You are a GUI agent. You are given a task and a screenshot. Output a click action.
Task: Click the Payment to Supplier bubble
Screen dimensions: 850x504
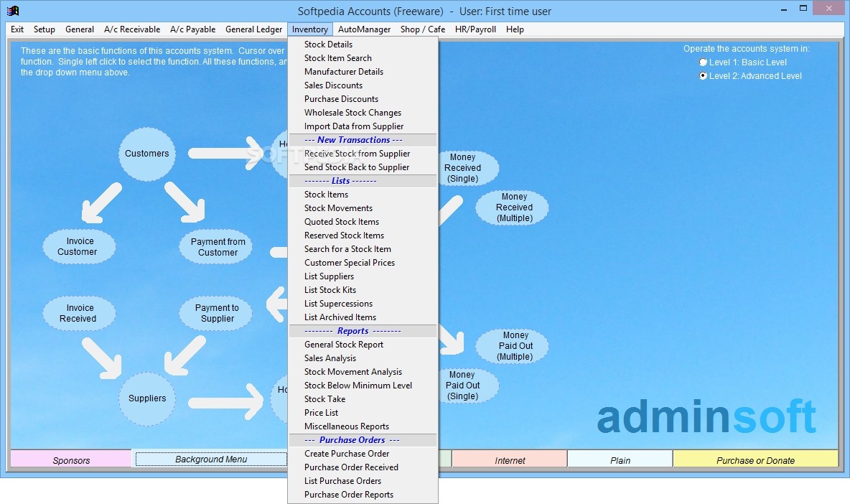(216, 313)
